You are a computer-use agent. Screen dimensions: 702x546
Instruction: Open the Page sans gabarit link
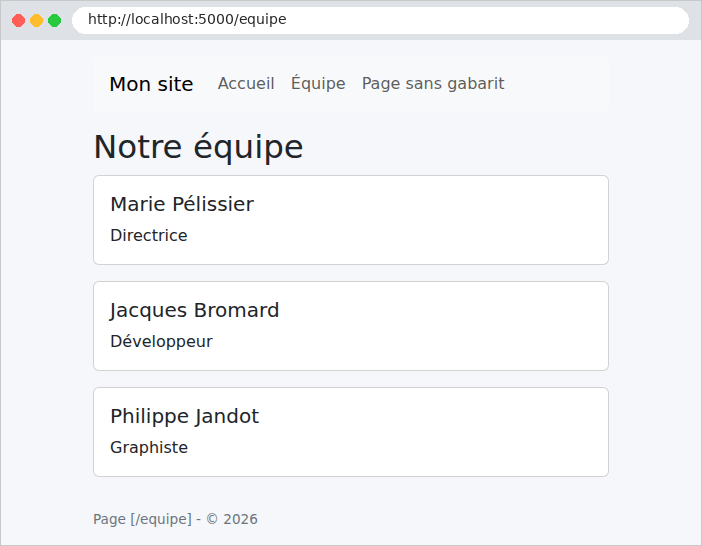[433, 84]
